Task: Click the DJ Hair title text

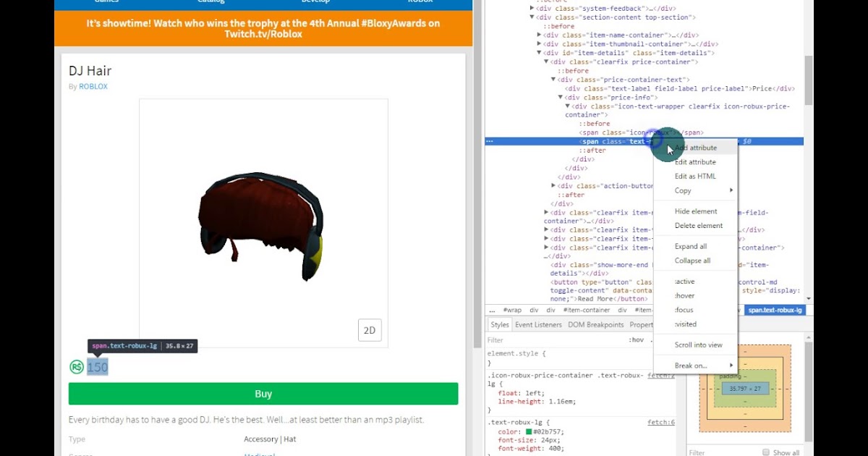Action: pyautogui.click(x=90, y=71)
